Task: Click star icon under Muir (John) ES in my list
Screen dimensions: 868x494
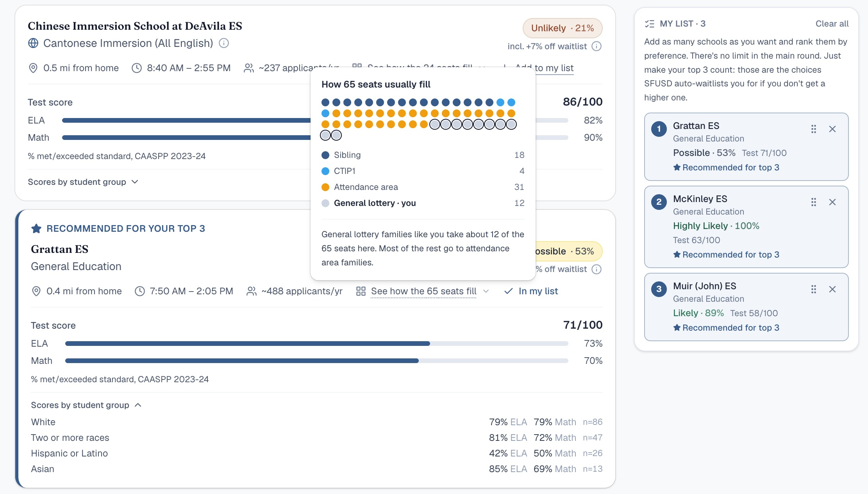Action: click(x=677, y=328)
